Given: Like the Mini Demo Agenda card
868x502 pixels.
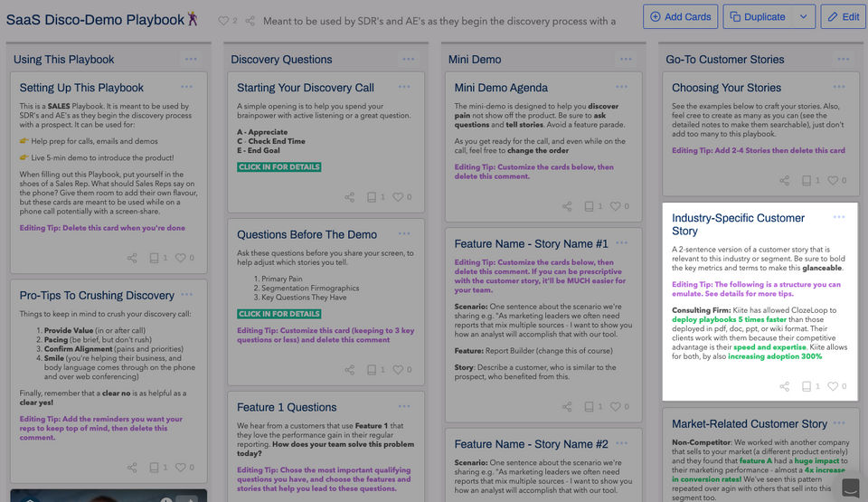Looking at the screenshot, I should (616, 206).
